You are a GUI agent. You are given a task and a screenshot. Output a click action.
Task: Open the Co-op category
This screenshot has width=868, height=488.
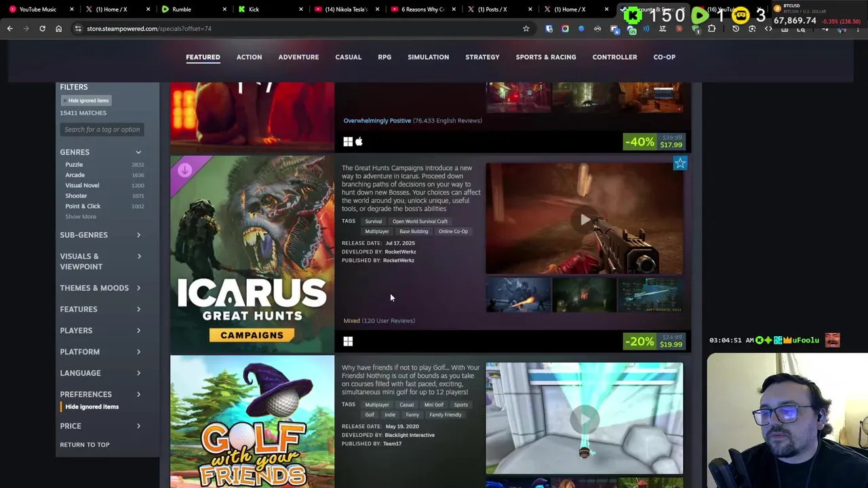[665, 57]
